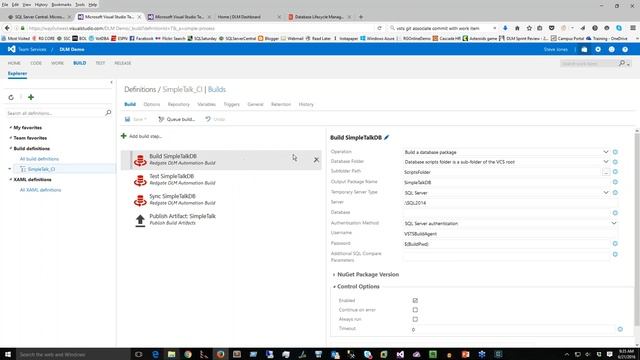Viewport: 640px width, 360px height.
Task: Open the Builds link in the breadcrumb
Action: point(217,89)
